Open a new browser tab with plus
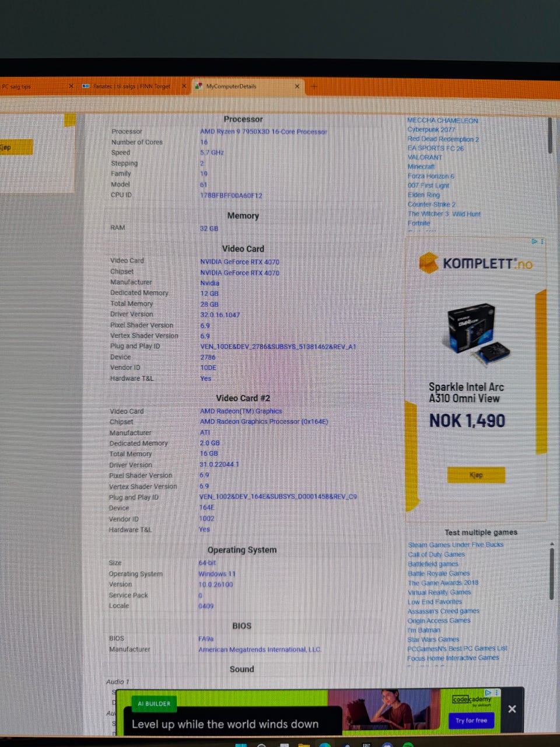This screenshot has height=747, width=560. (314, 86)
